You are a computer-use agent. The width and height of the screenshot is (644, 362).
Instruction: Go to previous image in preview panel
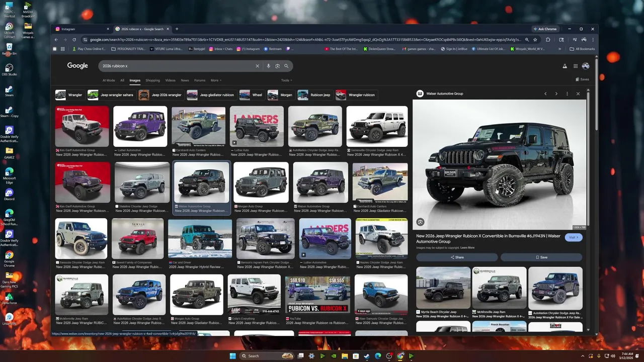coord(545,94)
